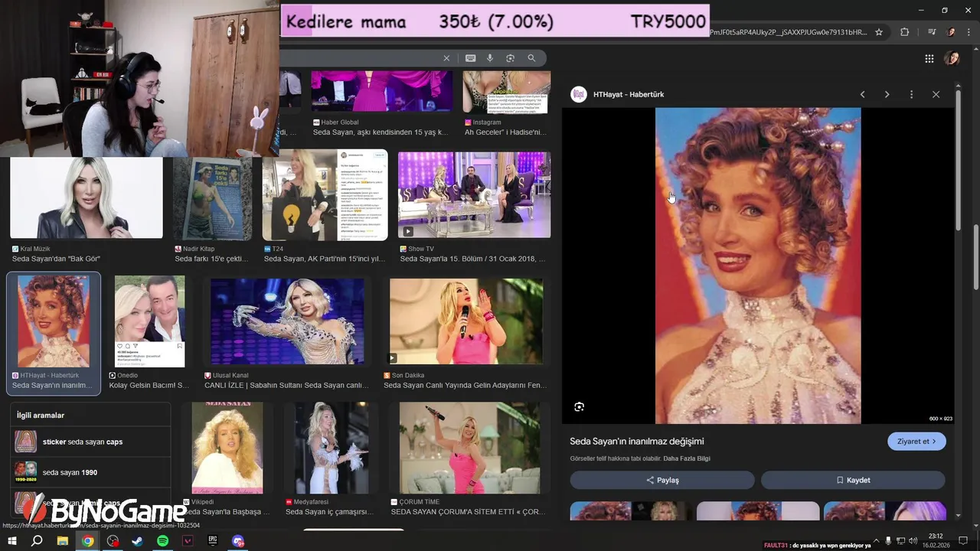Open OBS Studio from the taskbar

(113, 541)
